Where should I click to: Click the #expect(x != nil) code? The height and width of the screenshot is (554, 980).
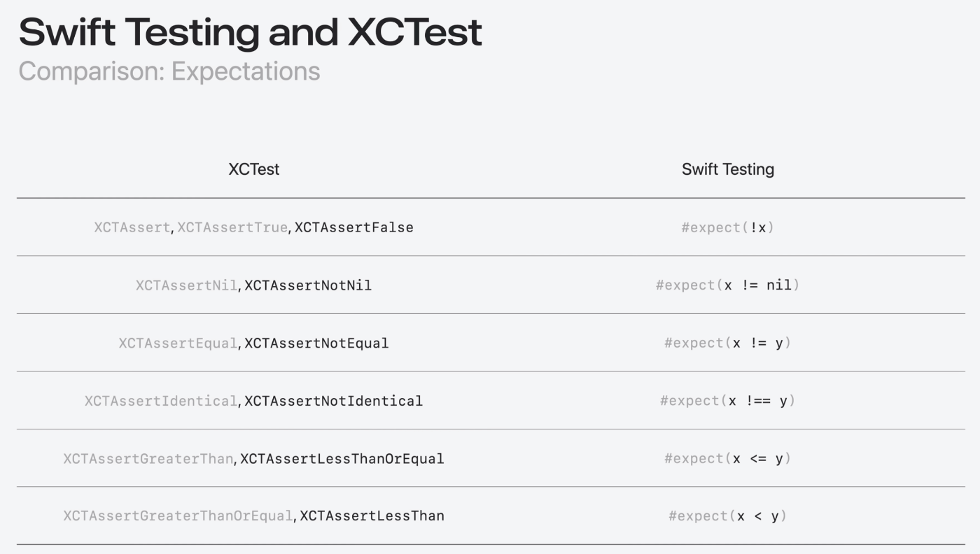point(728,285)
